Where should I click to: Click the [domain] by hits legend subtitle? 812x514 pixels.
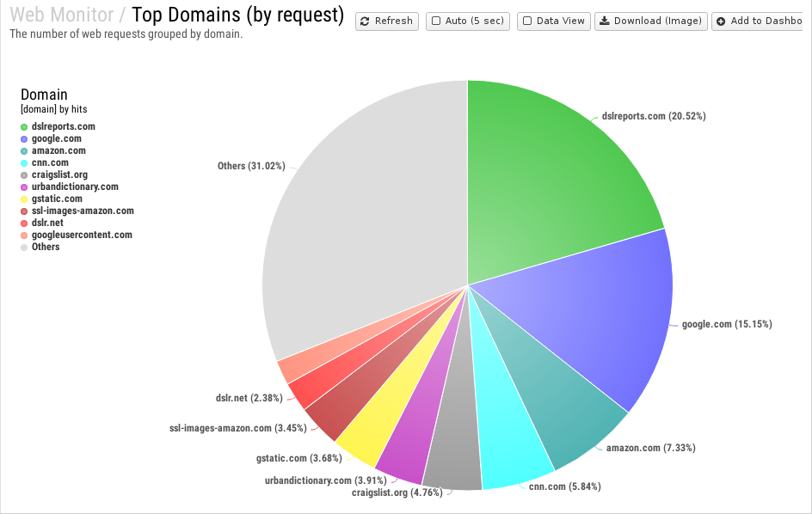click(54, 109)
